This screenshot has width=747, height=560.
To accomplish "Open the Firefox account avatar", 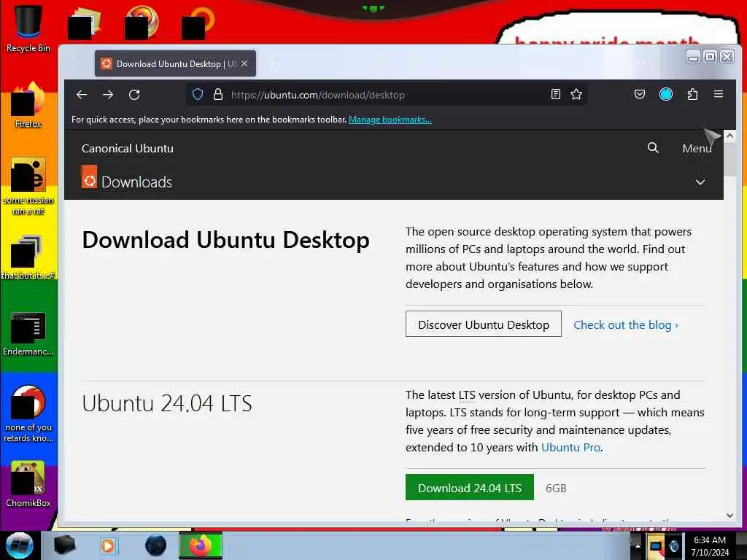I will point(665,94).
